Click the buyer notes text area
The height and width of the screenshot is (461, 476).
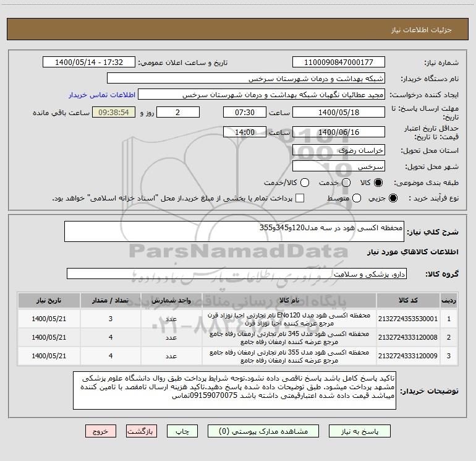click(x=234, y=390)
